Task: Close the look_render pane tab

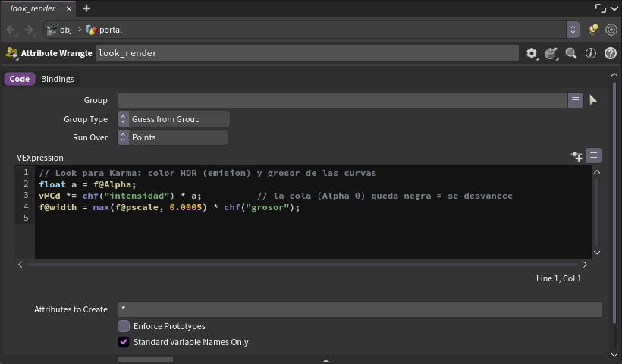Action: pyautogui.click(x=69, y=9)
